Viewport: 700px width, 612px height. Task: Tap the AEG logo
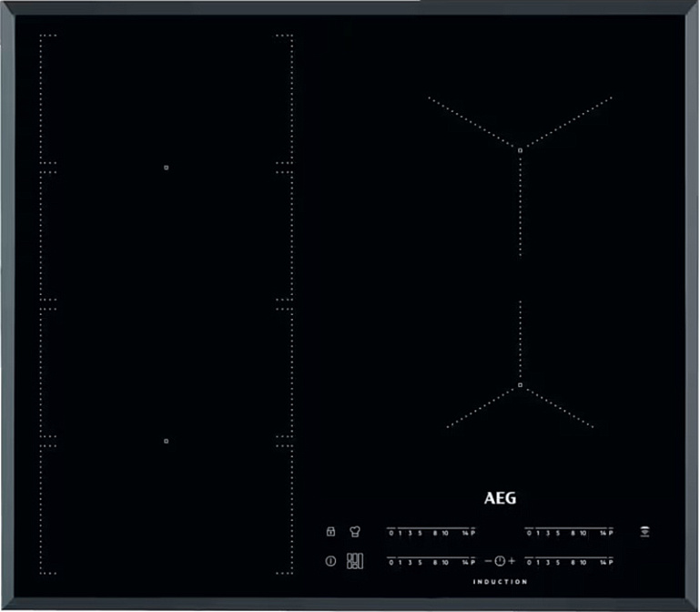coord(499,499)
